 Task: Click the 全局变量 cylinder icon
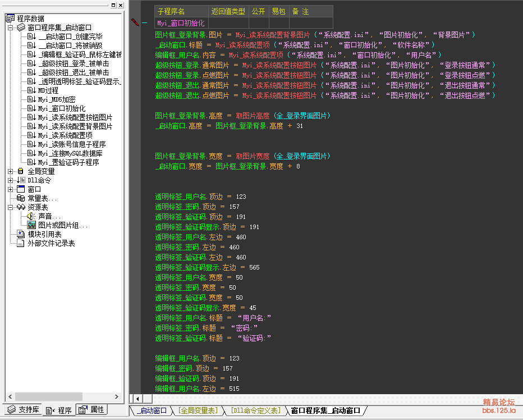21,171
